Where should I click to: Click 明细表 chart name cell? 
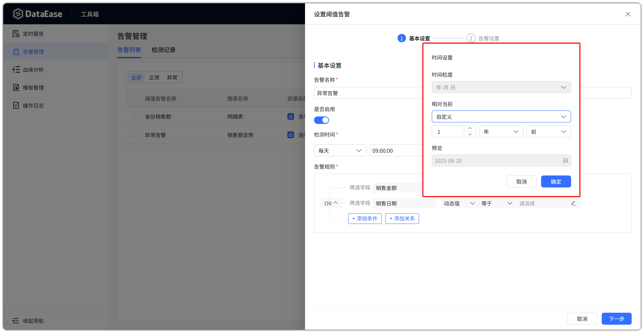point(235,116)
